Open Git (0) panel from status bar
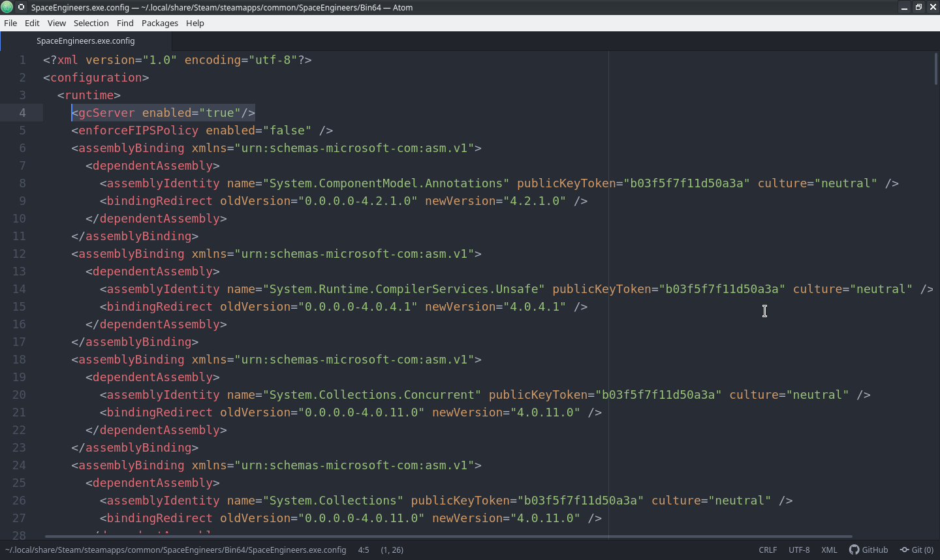Viewport: 940px width, 560px height. pos(916,550)
